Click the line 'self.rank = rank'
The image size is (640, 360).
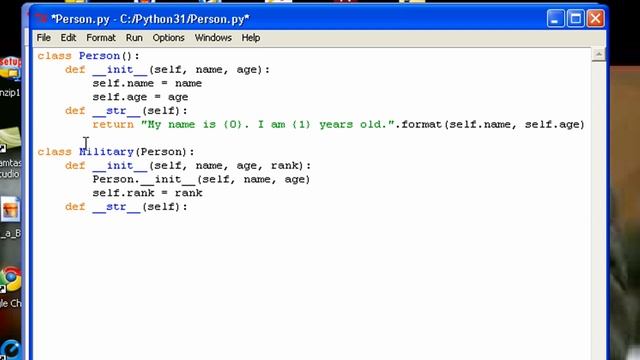pos(147,193)
